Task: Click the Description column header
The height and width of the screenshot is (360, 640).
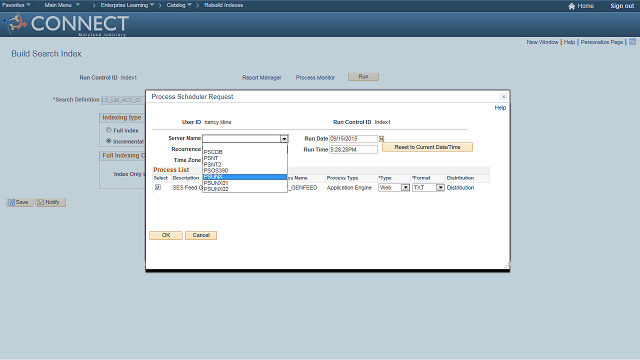Action: pyautogui.click(x=186, y=178)
